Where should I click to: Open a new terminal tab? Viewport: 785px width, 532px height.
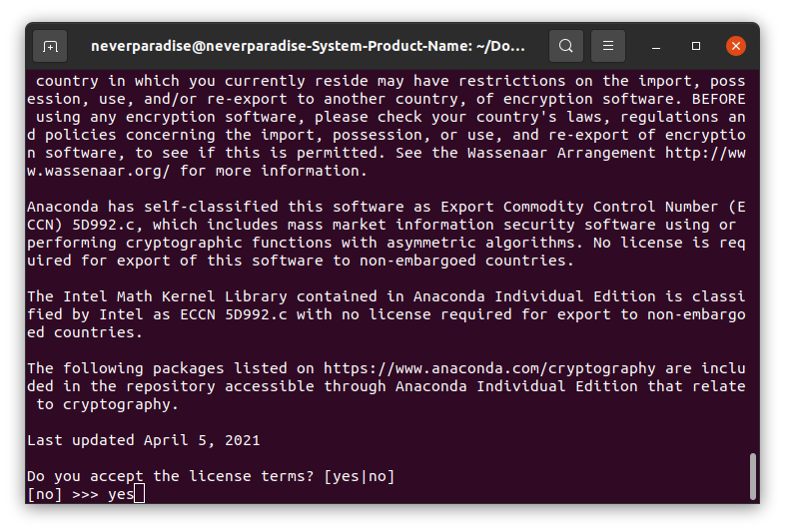click(x=50, y=46)
